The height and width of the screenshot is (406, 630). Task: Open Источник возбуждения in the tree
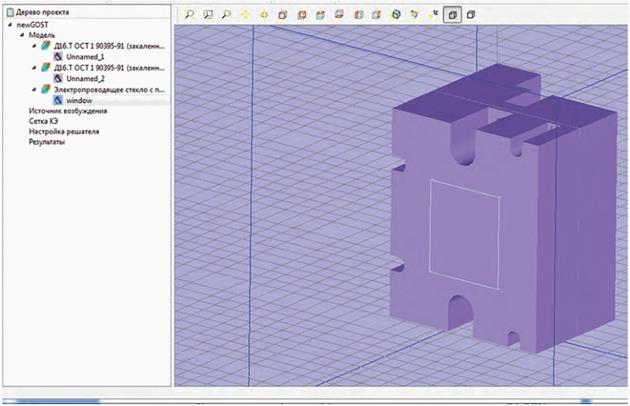[x=62, y=111]
